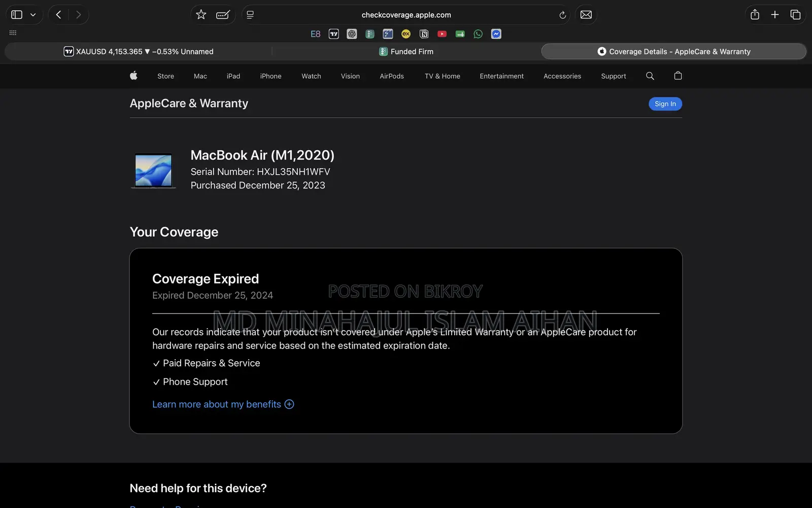Open the Vision navigation item

point(350,76)
